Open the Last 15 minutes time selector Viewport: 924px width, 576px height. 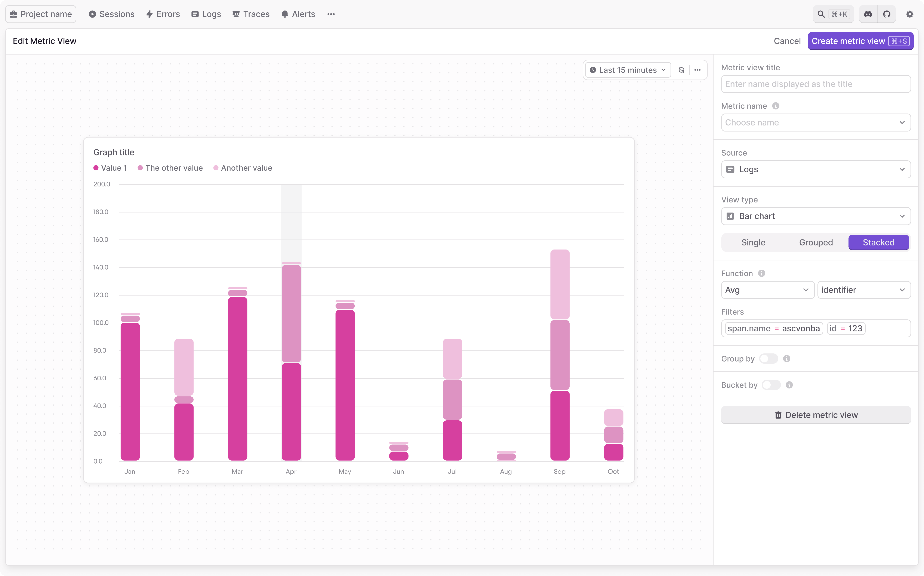click(627, 70)
